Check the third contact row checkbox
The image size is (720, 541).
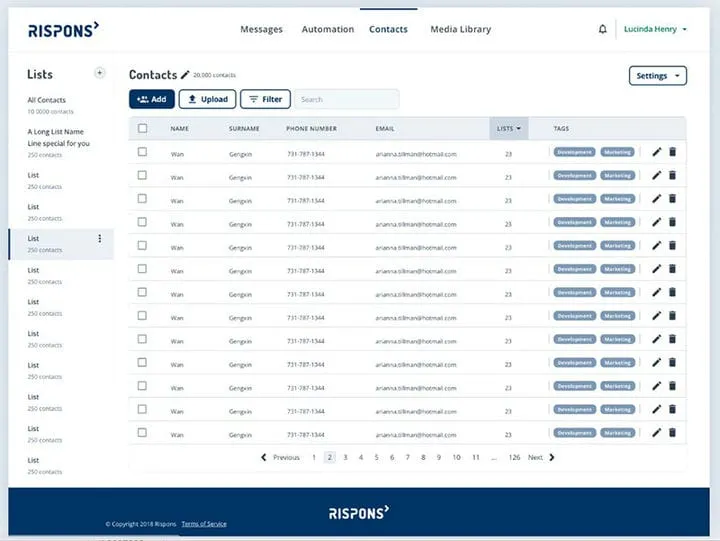pos(142,198)
